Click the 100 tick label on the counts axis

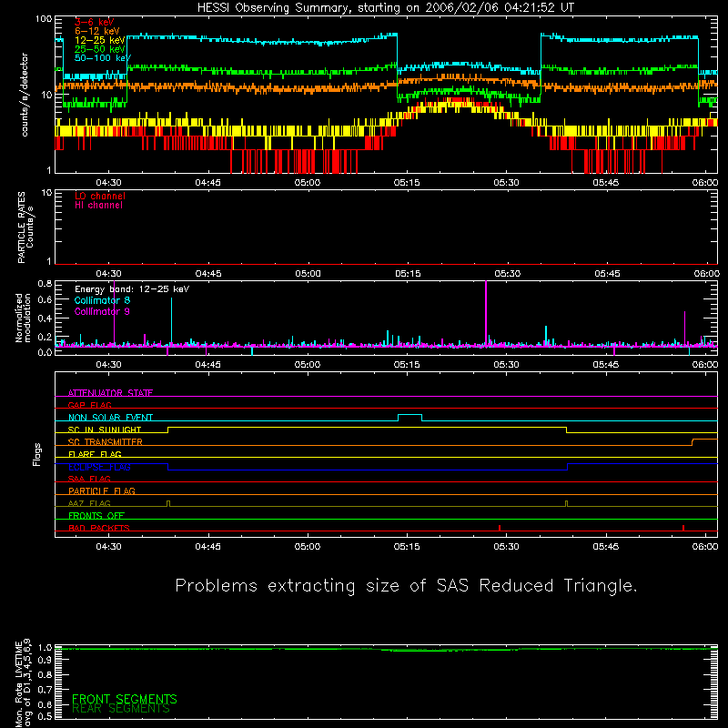click(x=44, y=19)
